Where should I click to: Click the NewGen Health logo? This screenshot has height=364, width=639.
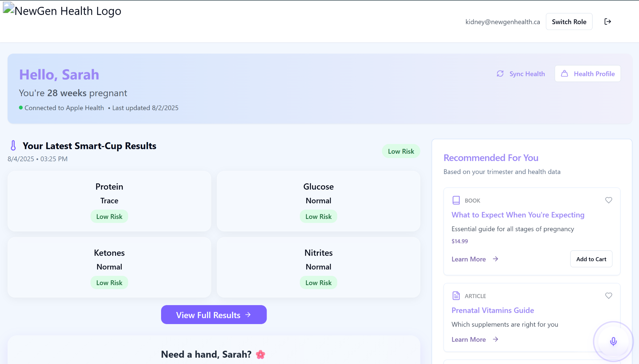pyautogui.click(x=62, y=11)
